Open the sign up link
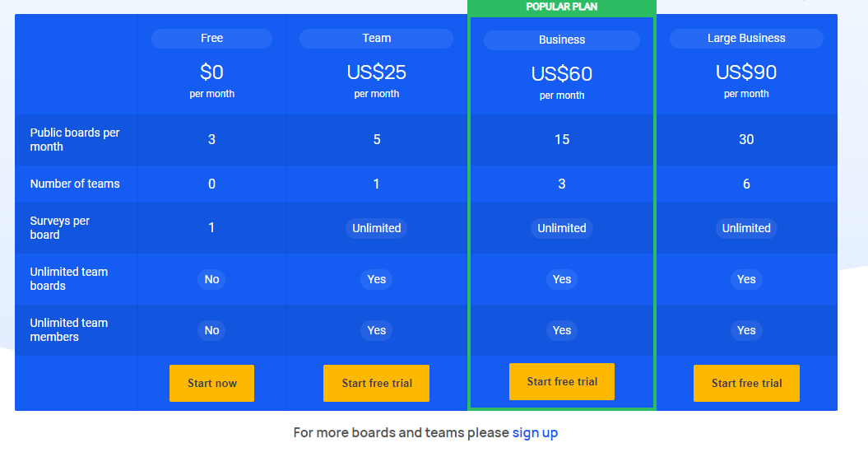 (x=535, y=432)
